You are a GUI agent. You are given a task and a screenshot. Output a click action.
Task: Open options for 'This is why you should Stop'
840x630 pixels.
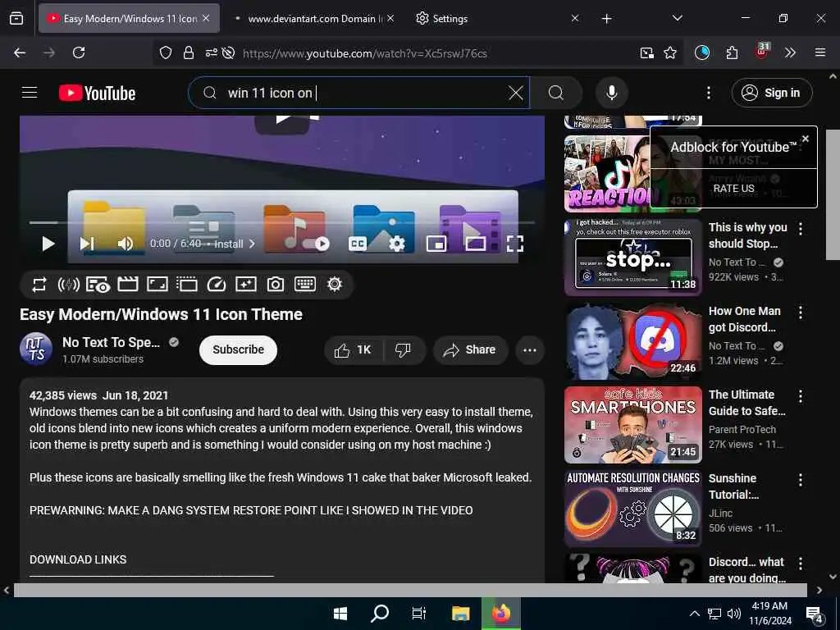801,229
